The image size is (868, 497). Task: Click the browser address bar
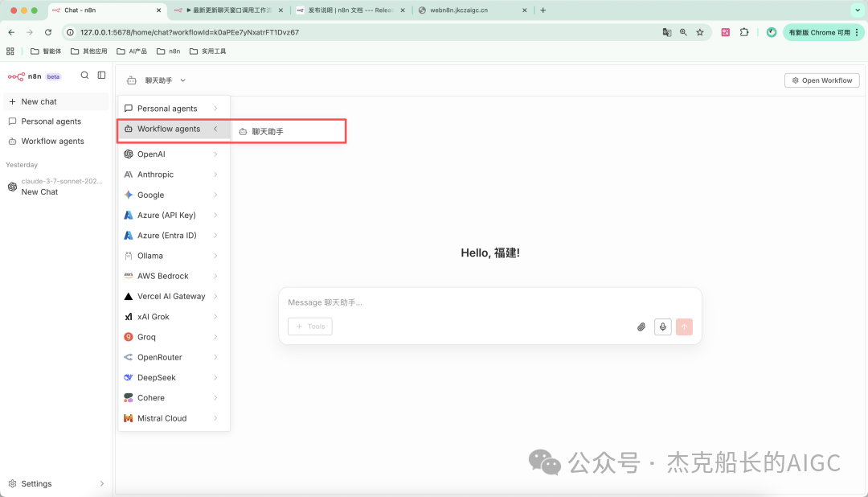366,32
